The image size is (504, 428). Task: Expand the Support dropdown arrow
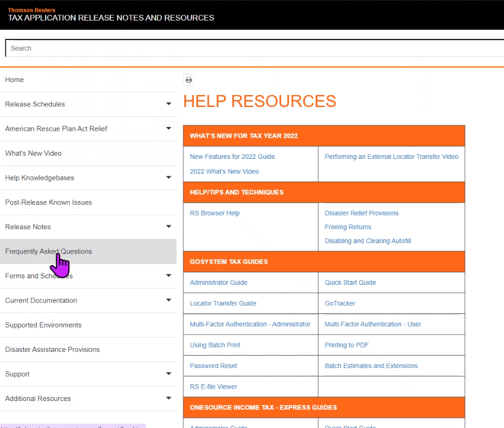[x=168, y=374]
